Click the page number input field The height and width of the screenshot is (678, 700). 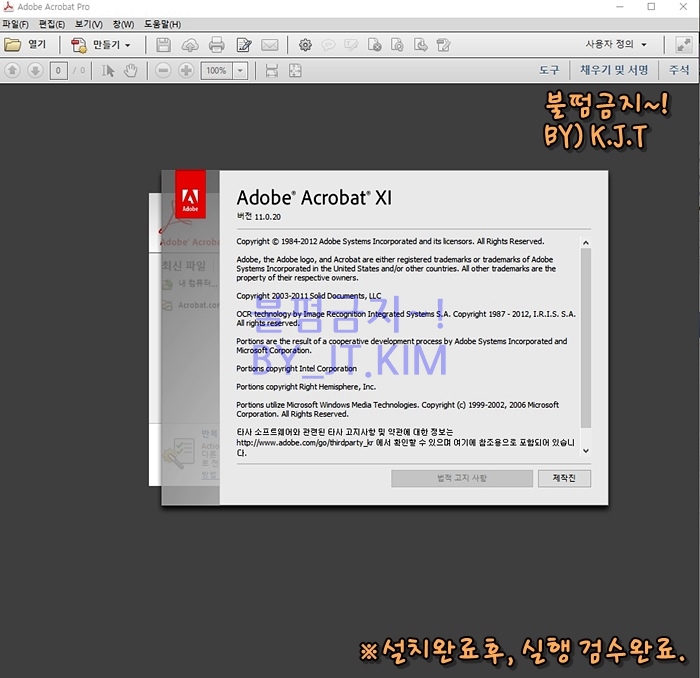click(x=59, y=71)
